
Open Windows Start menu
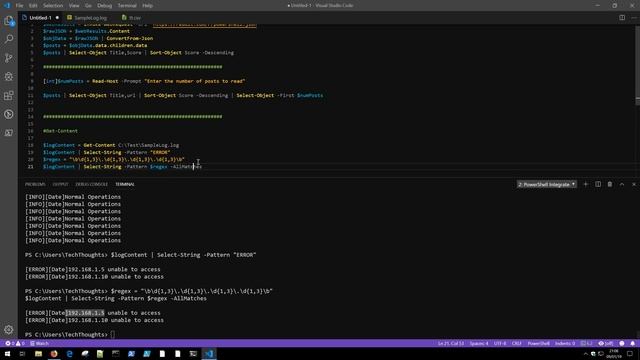click(7, 353)
